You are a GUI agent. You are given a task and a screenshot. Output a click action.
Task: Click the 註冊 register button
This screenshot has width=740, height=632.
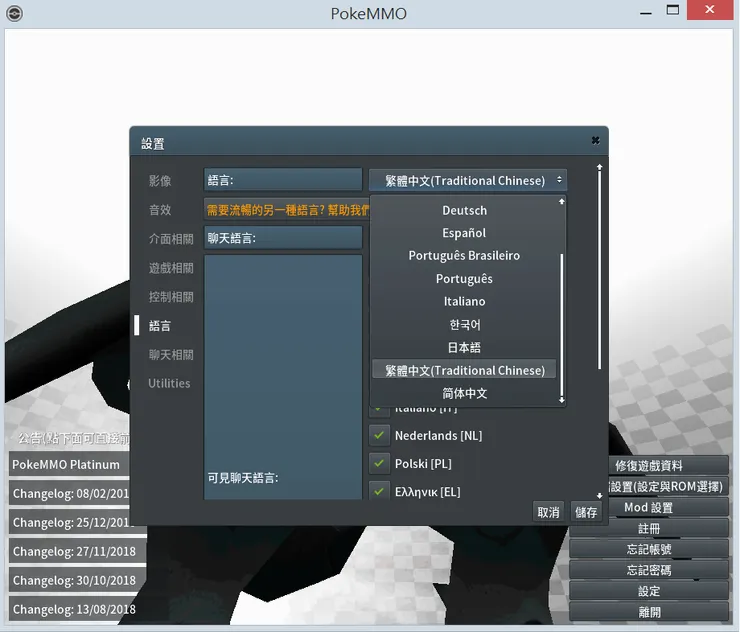pyautogui.click(x=649, y=528)
